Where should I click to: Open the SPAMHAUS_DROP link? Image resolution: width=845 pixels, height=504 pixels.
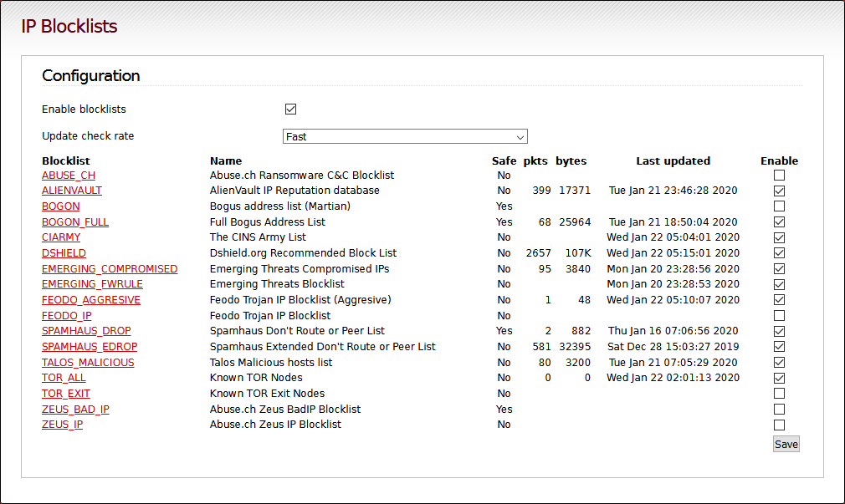click(87, 331)
